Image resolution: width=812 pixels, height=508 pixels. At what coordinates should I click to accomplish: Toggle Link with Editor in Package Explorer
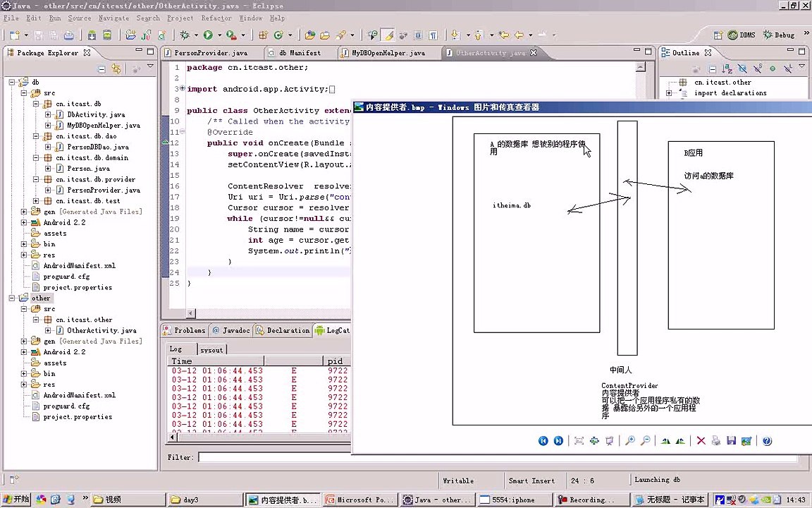[116, 68]
